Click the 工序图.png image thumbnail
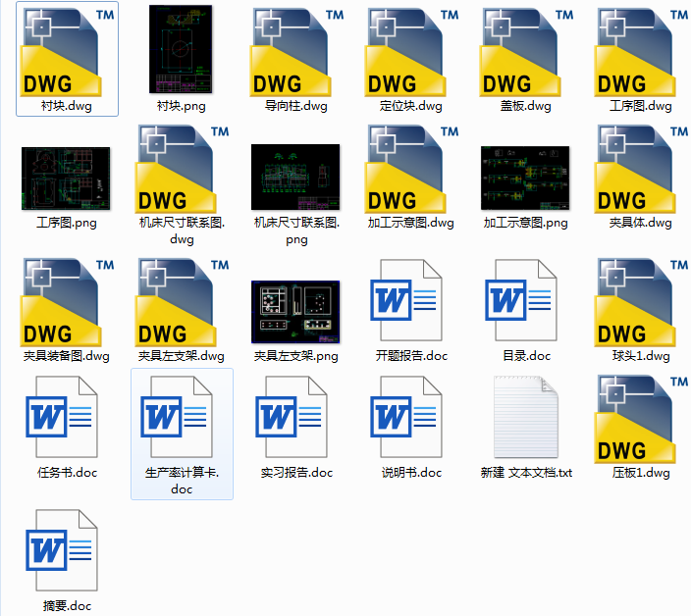This screenshot has height=616, width=691. 66,179
